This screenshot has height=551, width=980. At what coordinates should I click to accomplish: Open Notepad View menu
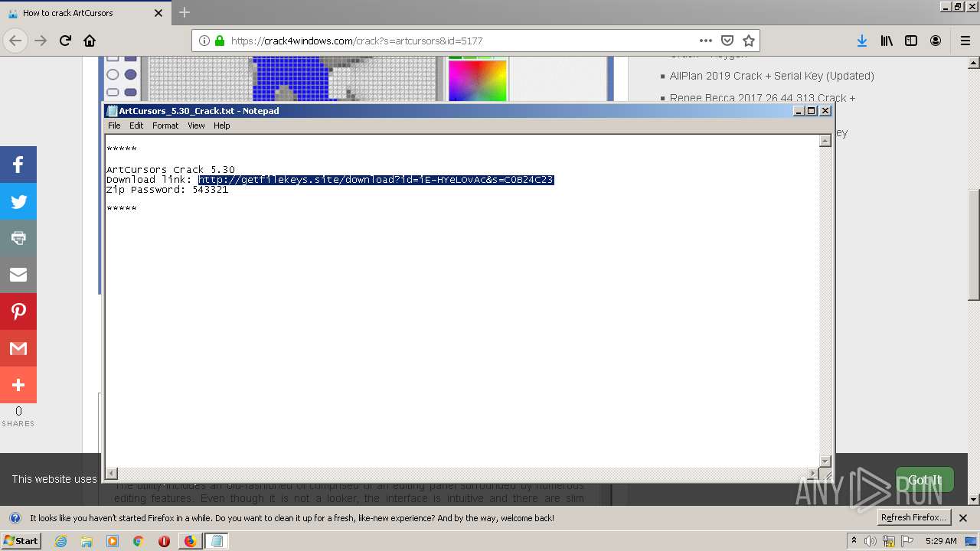pos(196,126)
